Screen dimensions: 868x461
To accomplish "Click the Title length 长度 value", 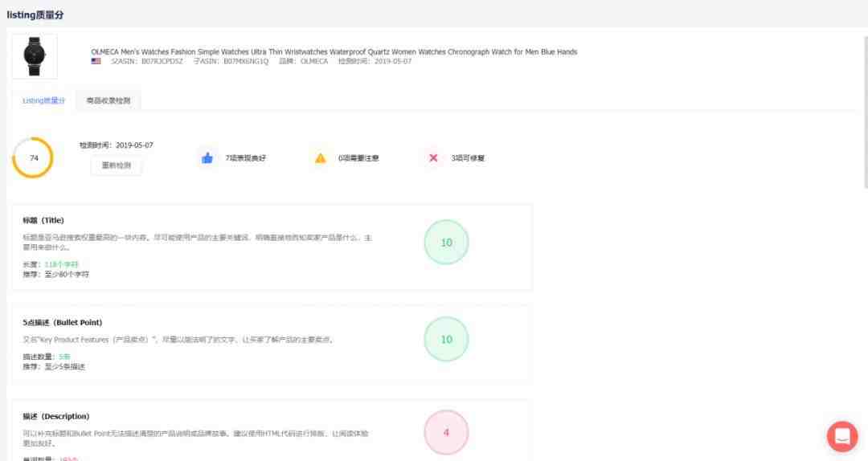I will tap(61, 264).
